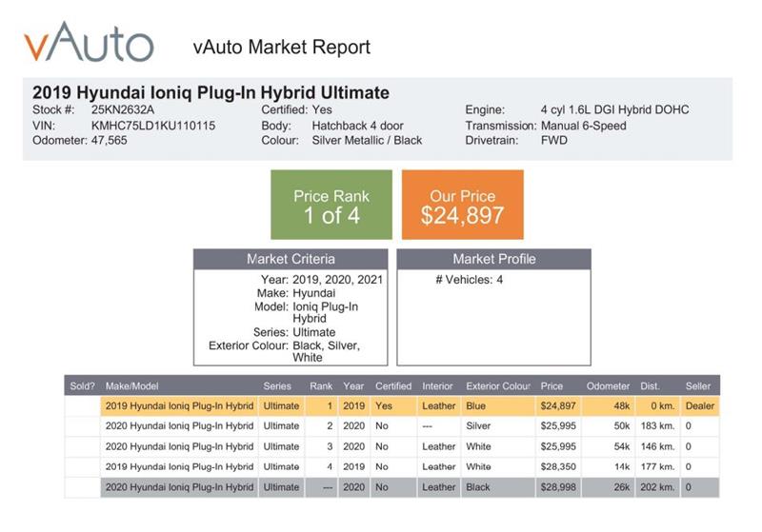Click Hatchback 4 door body value
Screen dimensions: 762x532
pyautogui.click(x=358, y=126)
